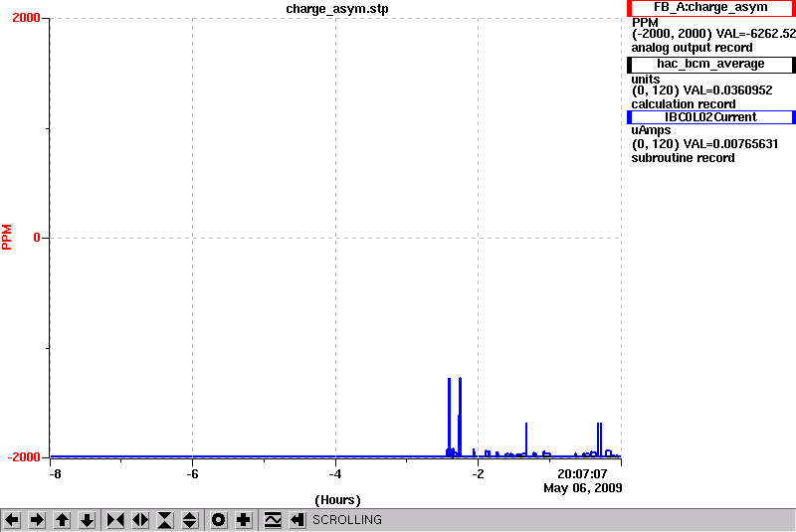Click the 'calculation record' description

[684, 104]
